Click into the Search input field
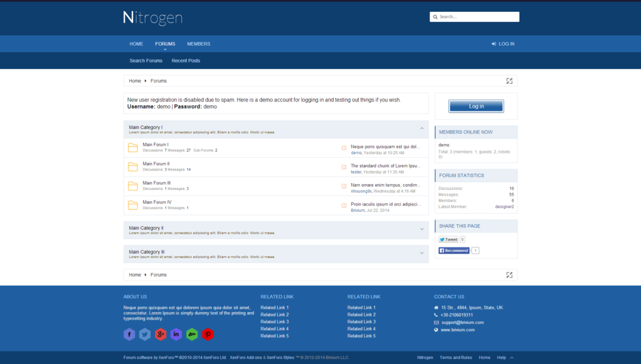This screenshot has height=364, width=641. (x=477, y=17)
